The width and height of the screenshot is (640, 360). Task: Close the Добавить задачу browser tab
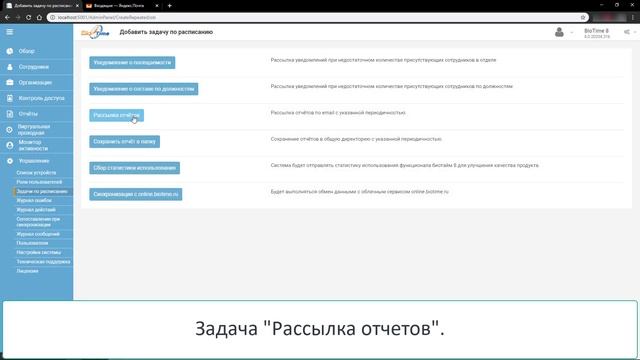tap(77, 6)
